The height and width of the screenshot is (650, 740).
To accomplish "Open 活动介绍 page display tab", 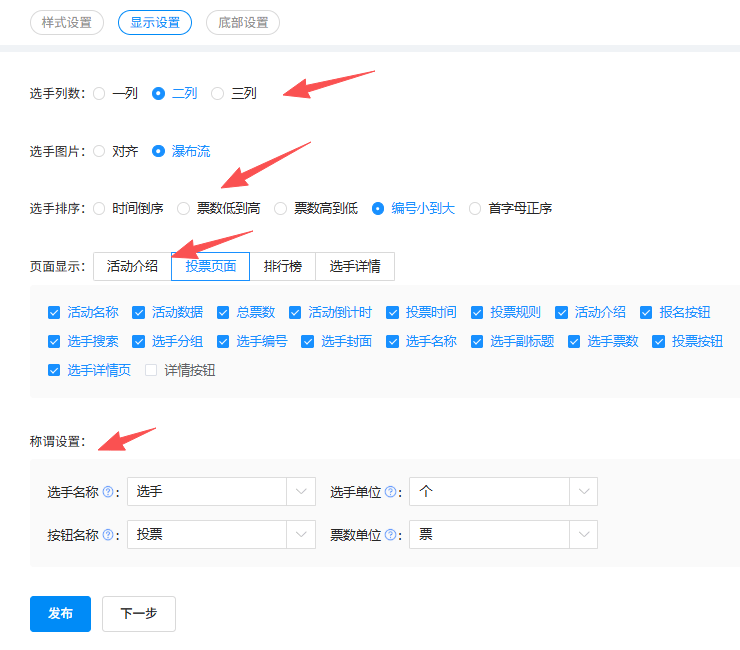I will 132,266.
